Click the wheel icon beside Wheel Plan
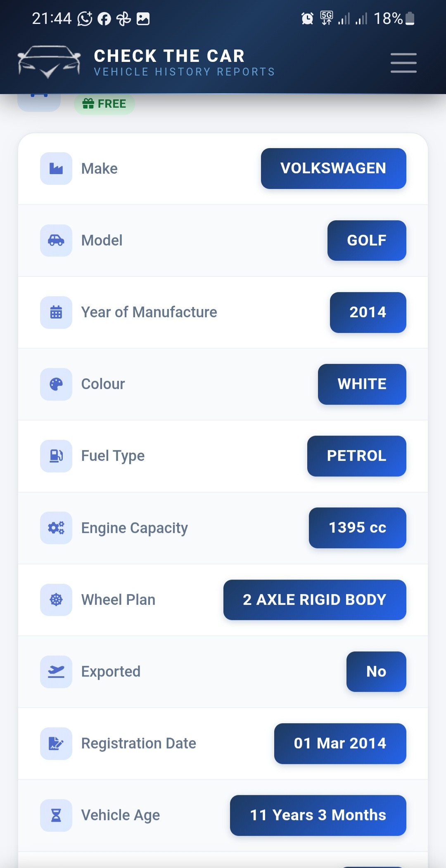446x868 pixels. pyautogui.click(x=56, y=599)
